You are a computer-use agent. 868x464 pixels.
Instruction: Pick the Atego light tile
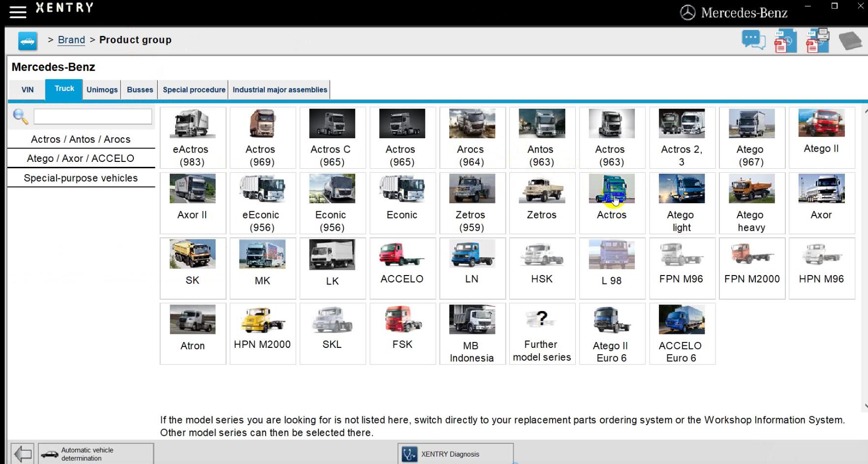[x=682, y=203]
